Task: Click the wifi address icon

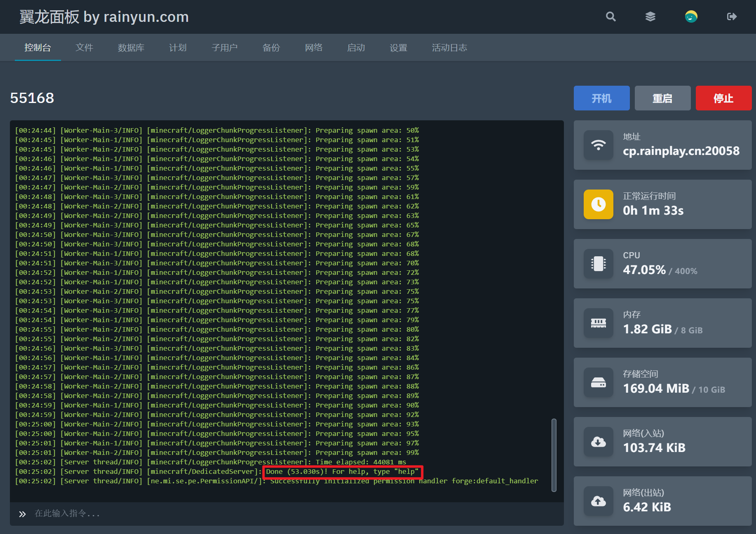Action: 599,145
